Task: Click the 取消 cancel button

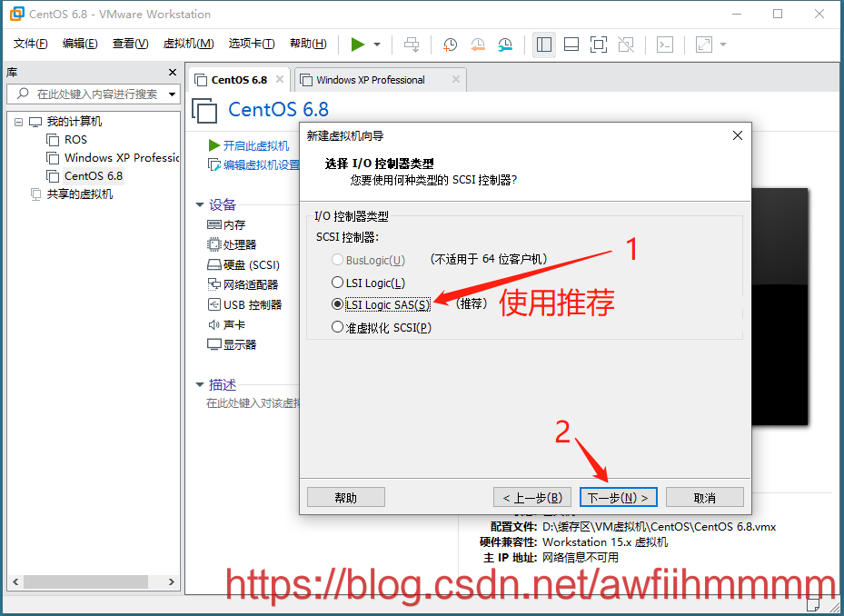Action: click(x=705, y=498)
